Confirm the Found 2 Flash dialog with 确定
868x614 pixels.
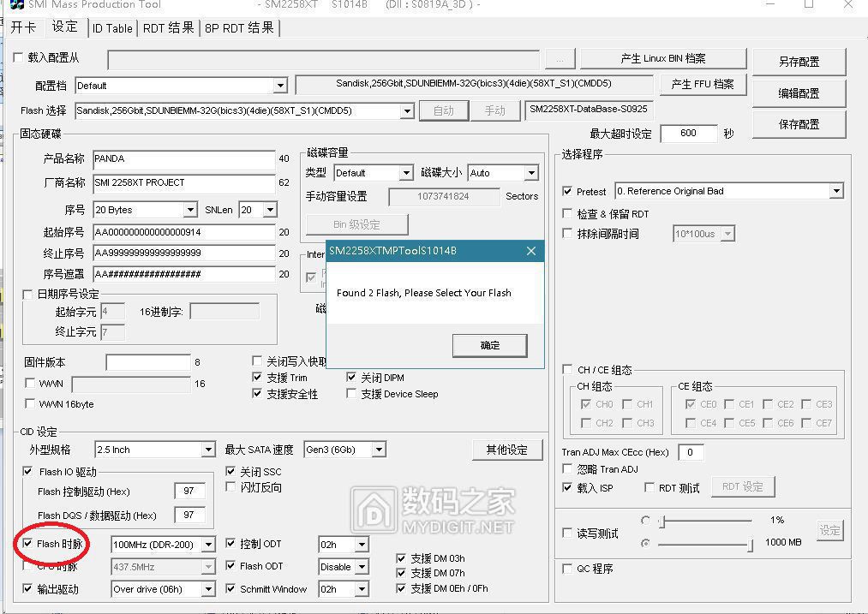pyautogui.click(x=489, y=346)
